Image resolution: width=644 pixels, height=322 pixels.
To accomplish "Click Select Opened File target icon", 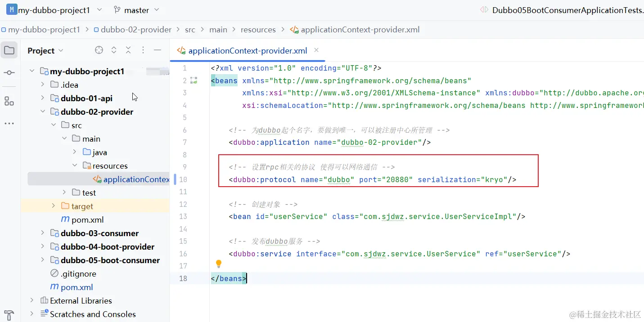I will click(x=99, y=50).
